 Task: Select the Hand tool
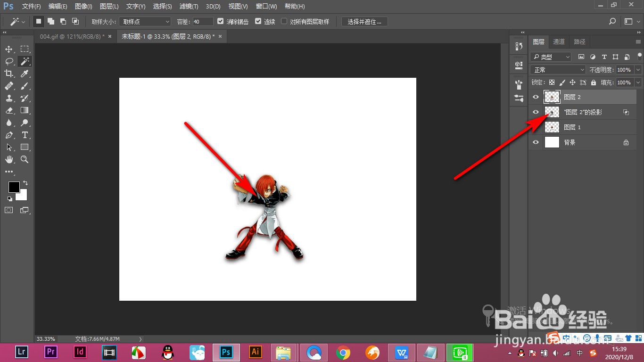click(9, 159)
